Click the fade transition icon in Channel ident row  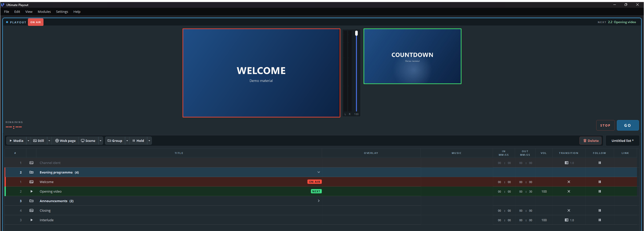pyautogui.click(x=566, y=163)
